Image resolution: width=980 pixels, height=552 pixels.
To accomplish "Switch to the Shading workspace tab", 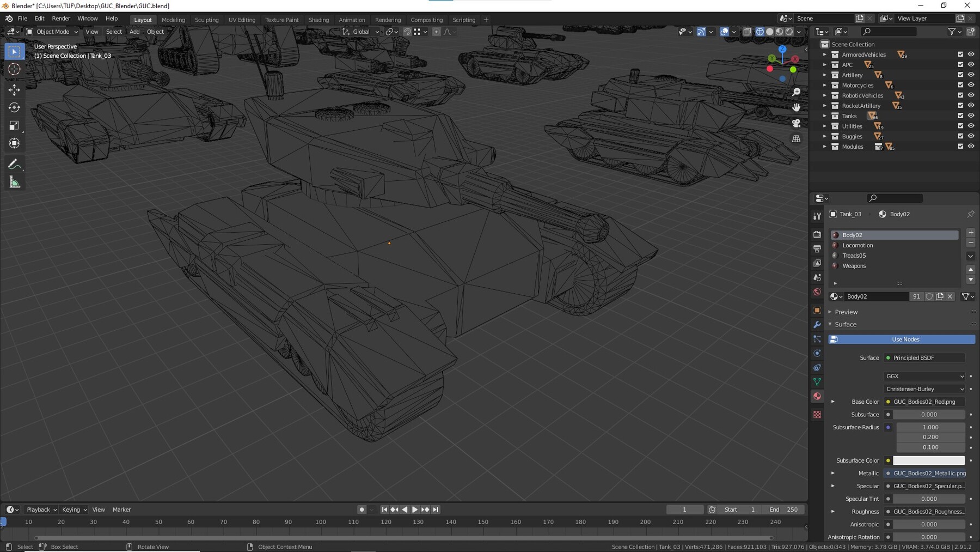I will 318,20.
